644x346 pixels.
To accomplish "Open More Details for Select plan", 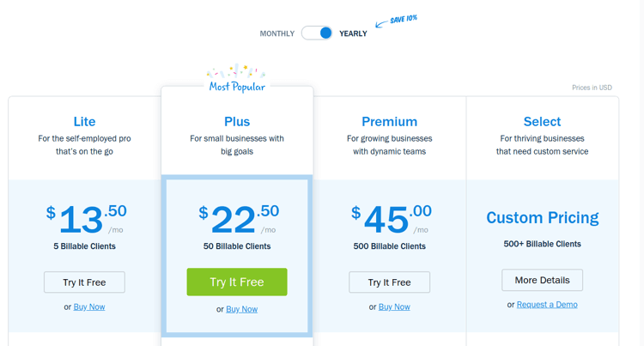I will pyautogui.click(x=542, y=280).
